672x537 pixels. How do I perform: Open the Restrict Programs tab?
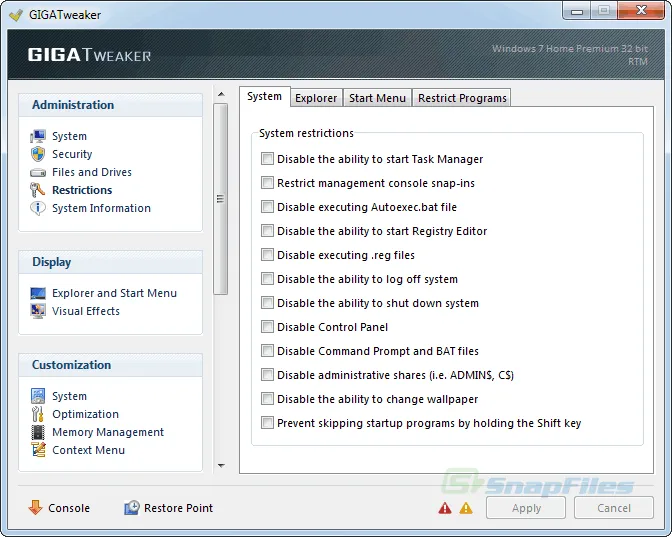pos(462,98)
